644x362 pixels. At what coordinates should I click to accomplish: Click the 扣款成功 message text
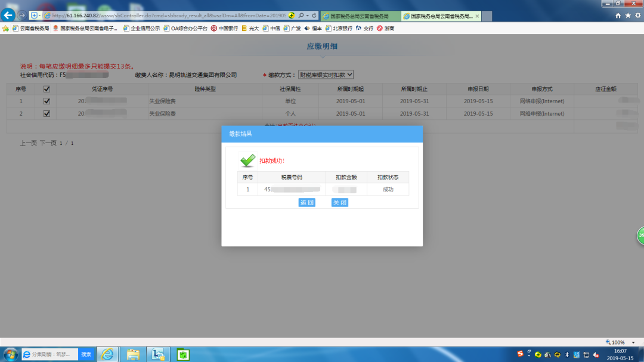[x=272, y=160]
